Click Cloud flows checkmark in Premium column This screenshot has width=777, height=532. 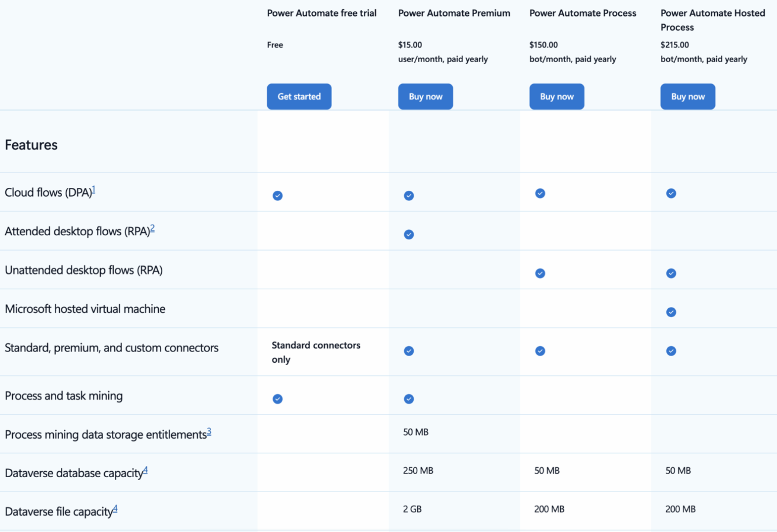click(409, 196)
